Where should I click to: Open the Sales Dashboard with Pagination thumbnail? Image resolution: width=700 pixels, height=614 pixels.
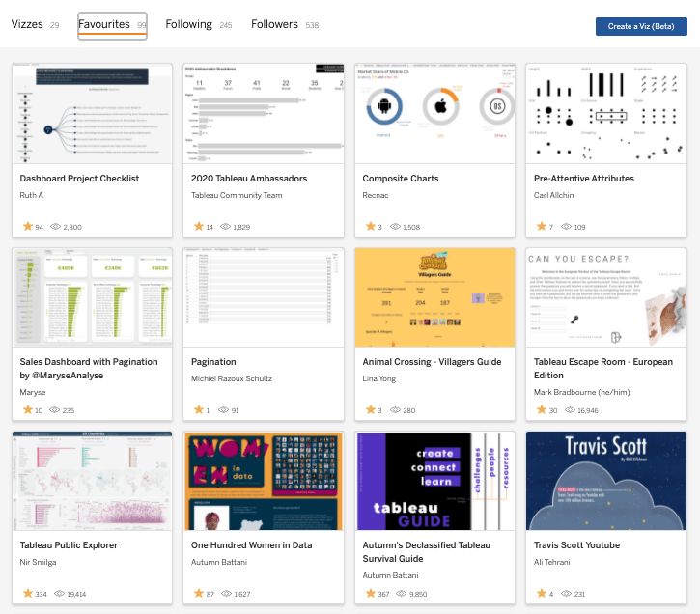(x=91, y=296)
